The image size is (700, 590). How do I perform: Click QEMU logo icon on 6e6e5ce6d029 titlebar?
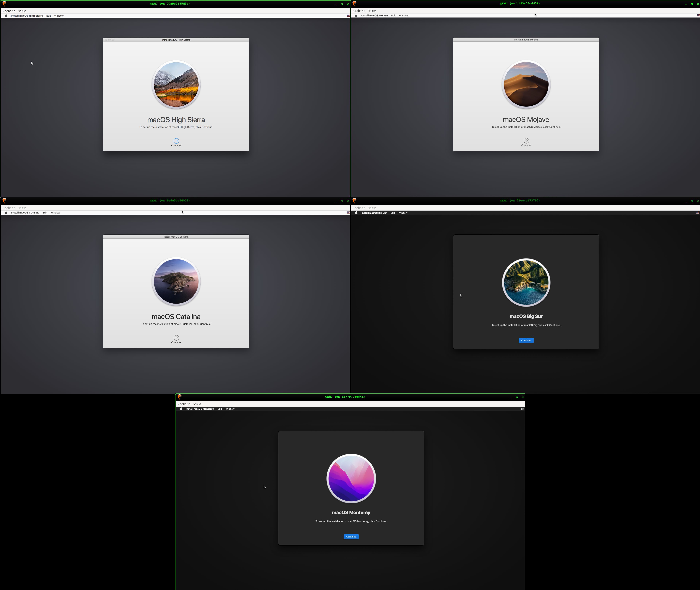(x=4, y=201)
